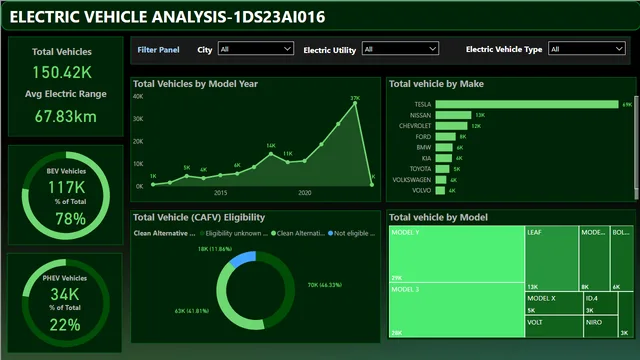Click the 5K data point on line chart

[x=187, y=176]
